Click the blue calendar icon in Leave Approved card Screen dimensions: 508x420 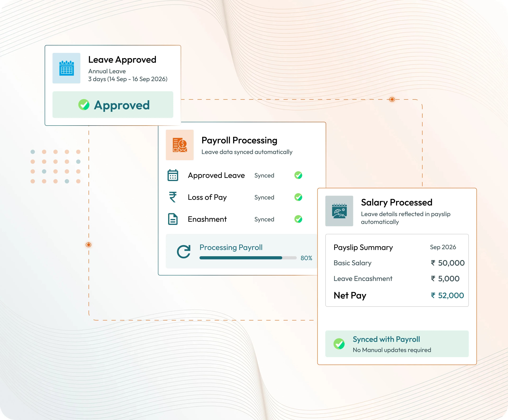[x=67, y=68]
